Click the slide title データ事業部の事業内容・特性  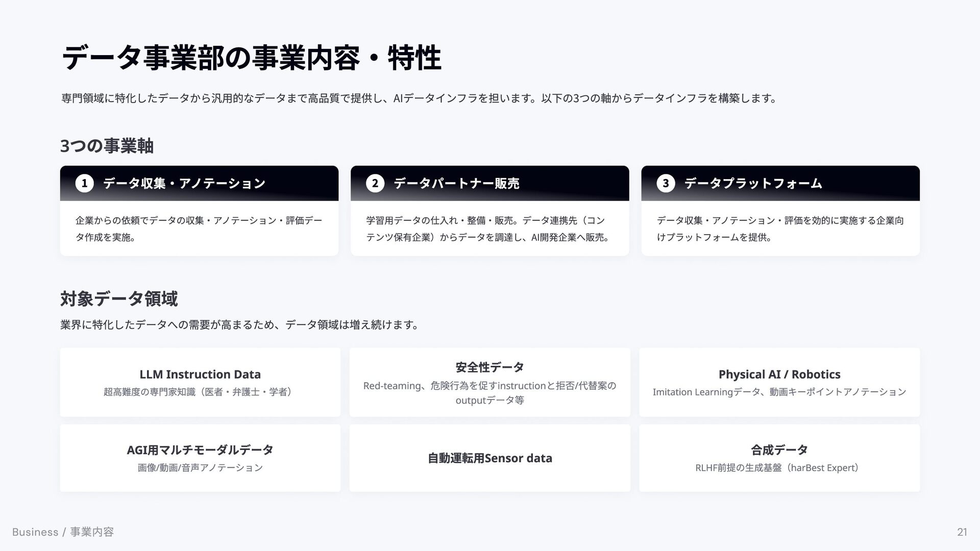click(251, 58)
